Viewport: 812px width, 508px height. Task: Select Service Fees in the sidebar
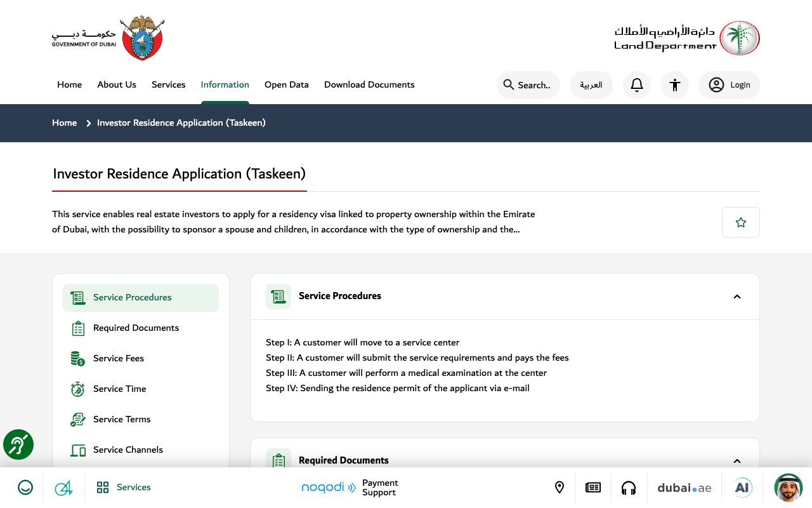[x=141, y=359]
